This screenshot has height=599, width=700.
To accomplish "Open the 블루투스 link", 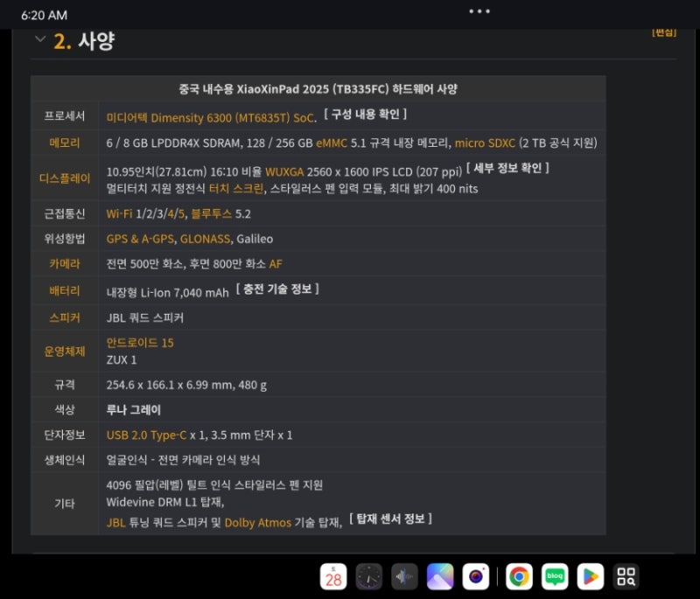I will (x=211, y=214).
